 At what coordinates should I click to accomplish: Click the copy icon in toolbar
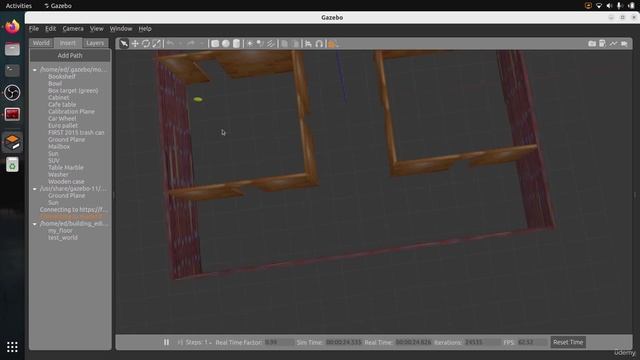point(284,44)
